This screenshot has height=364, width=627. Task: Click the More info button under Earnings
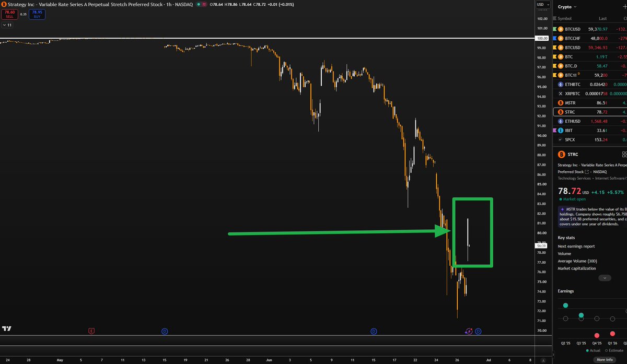(605, 360)
